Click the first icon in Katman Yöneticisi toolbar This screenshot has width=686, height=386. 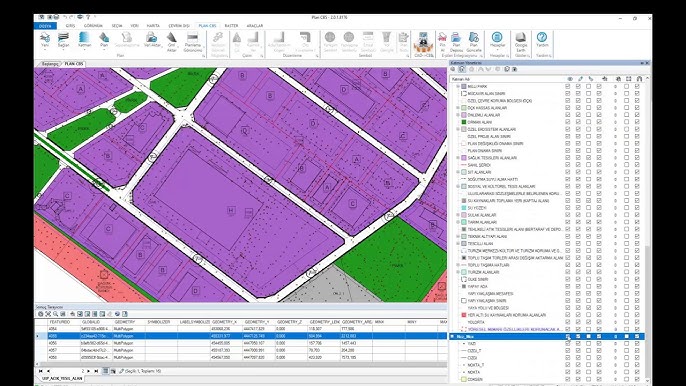pos(453,70)
